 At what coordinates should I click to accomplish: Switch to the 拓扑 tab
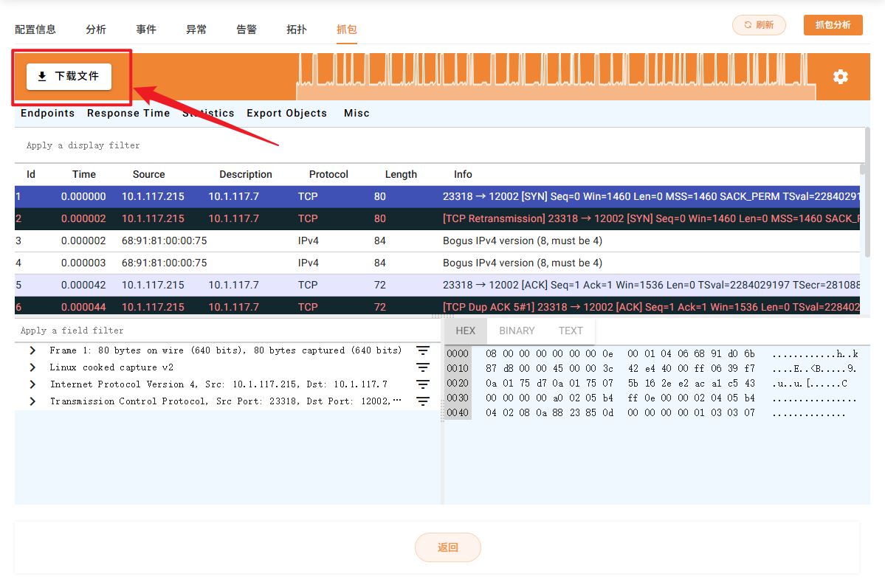coord(297,30)
